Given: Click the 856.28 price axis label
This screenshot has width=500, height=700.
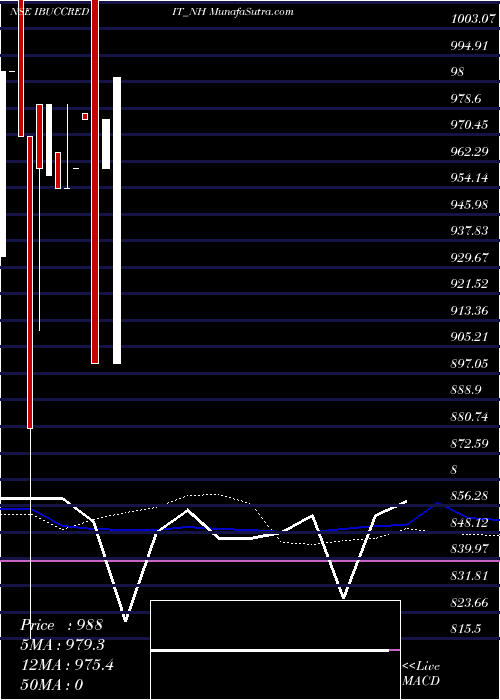Looking at the screenshot, I should click(469, 496).
